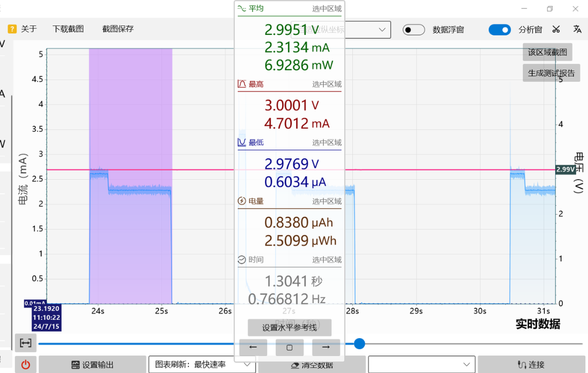
Task: Click the 连接 connect button
Action: point(531,364)
